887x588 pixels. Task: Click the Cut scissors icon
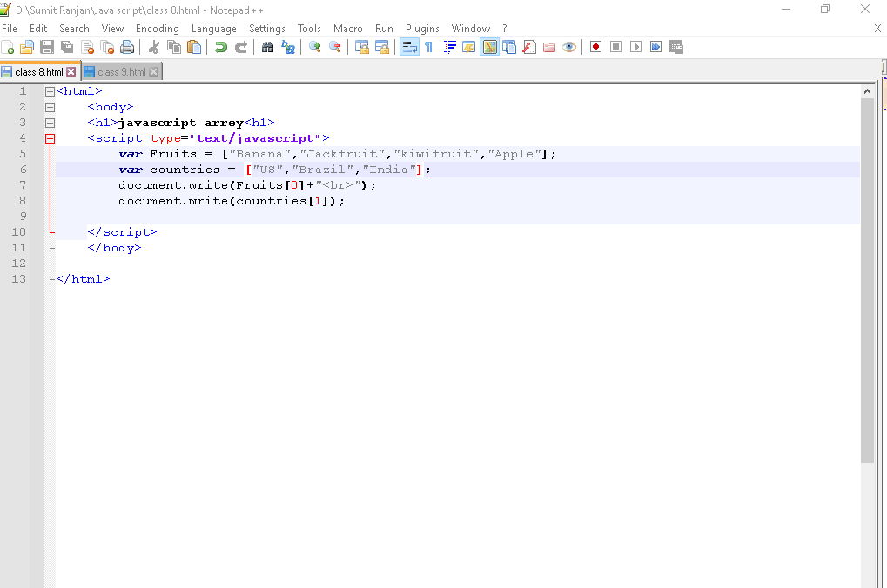pos(154,47)
